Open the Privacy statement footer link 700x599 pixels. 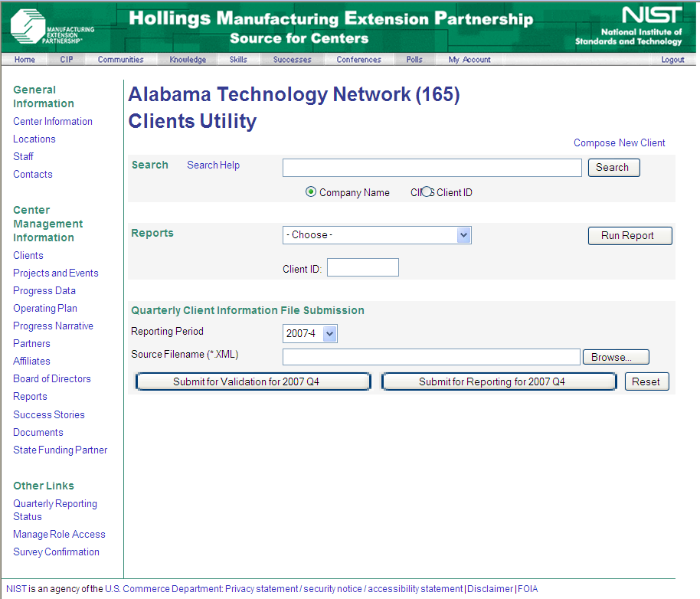pos(262,589)
